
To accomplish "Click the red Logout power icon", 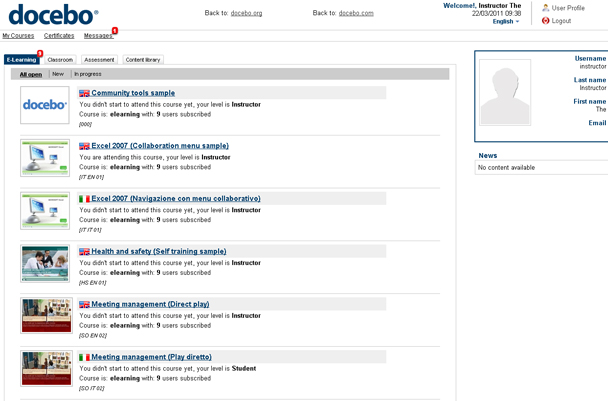I will click(x=546, y=21).
